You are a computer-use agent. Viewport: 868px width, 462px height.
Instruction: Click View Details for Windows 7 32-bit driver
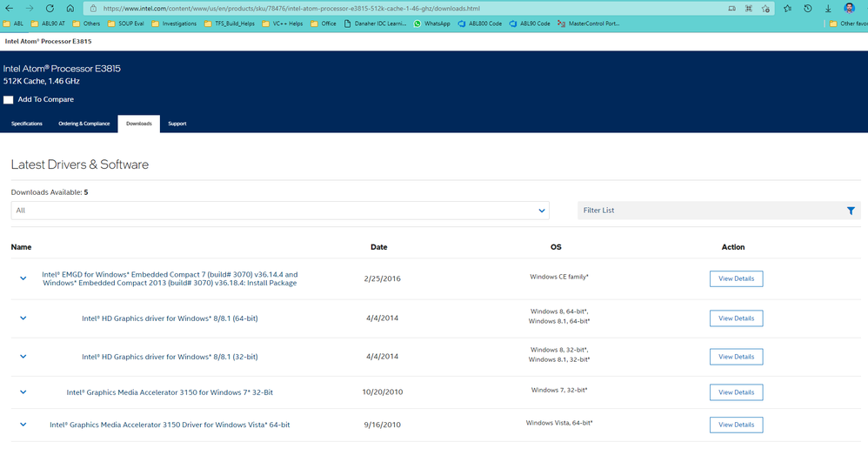736,392
